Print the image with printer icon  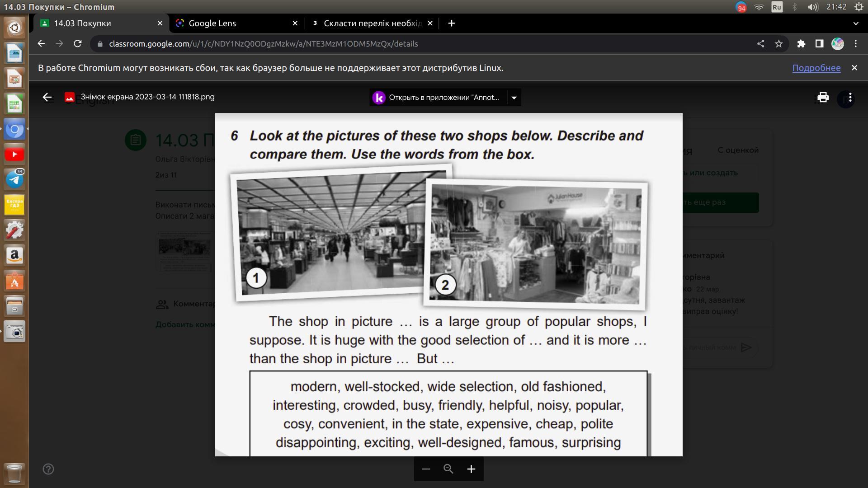823,98
